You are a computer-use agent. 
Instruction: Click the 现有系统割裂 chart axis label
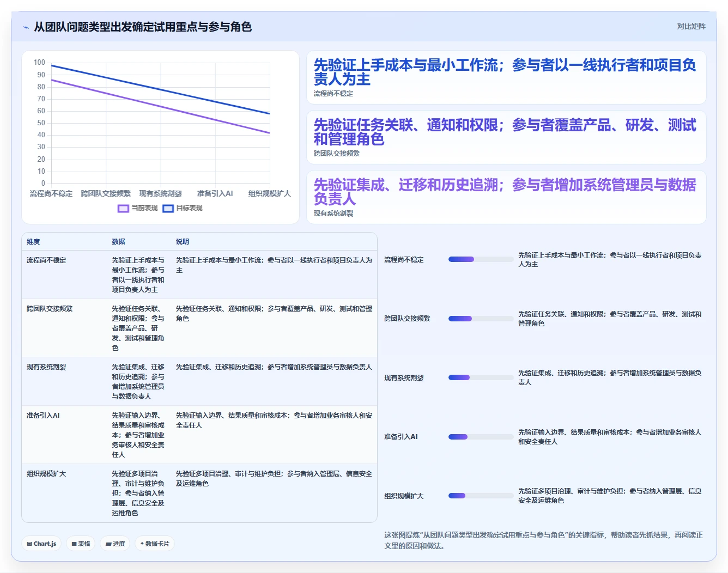[x=160, y=193]
